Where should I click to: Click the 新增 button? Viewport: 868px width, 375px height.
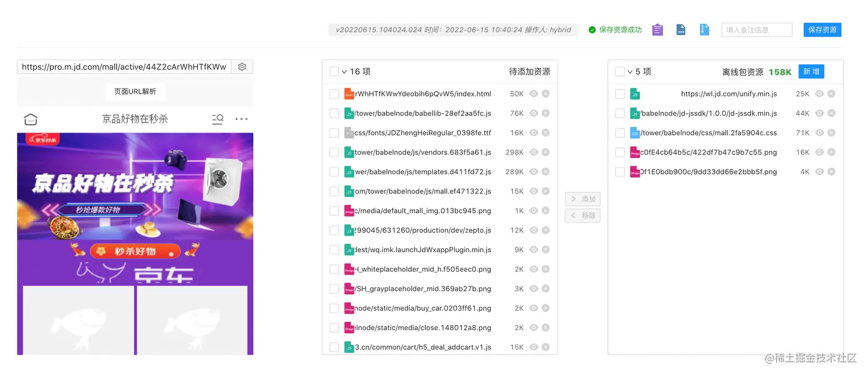coord(811,72)
